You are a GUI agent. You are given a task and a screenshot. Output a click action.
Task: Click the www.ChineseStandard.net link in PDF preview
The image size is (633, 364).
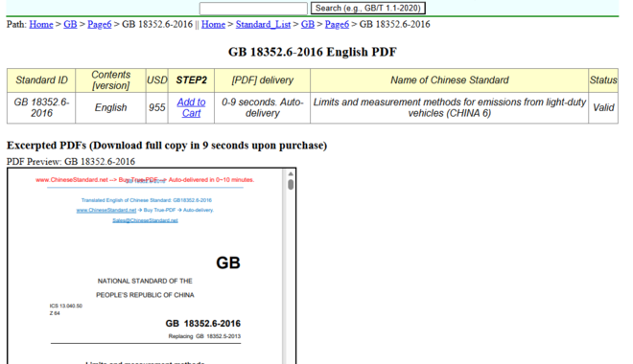coord(106,210)
